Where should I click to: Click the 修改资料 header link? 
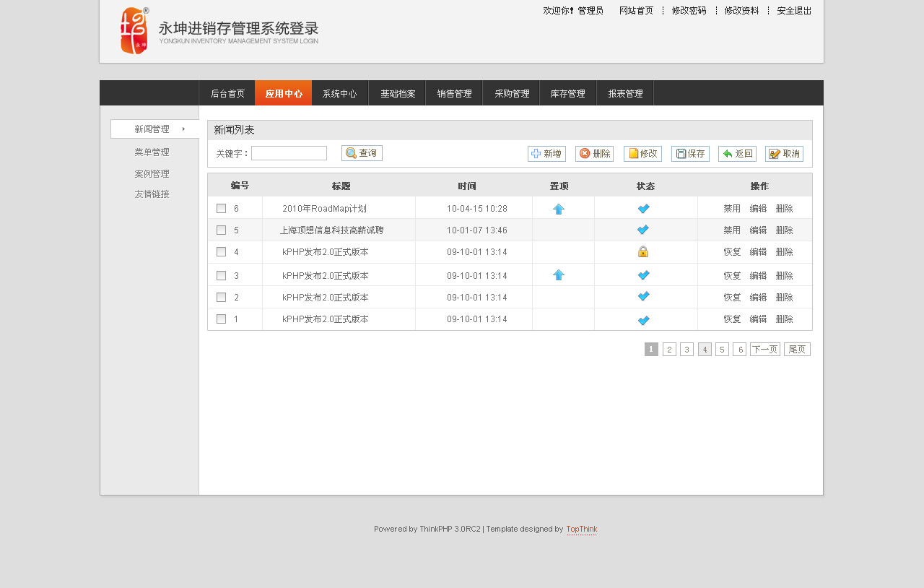[741, 11]
